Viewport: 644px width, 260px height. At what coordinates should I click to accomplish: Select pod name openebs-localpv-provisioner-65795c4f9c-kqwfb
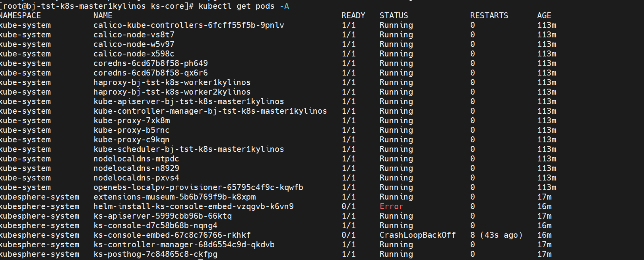point(198,187)
